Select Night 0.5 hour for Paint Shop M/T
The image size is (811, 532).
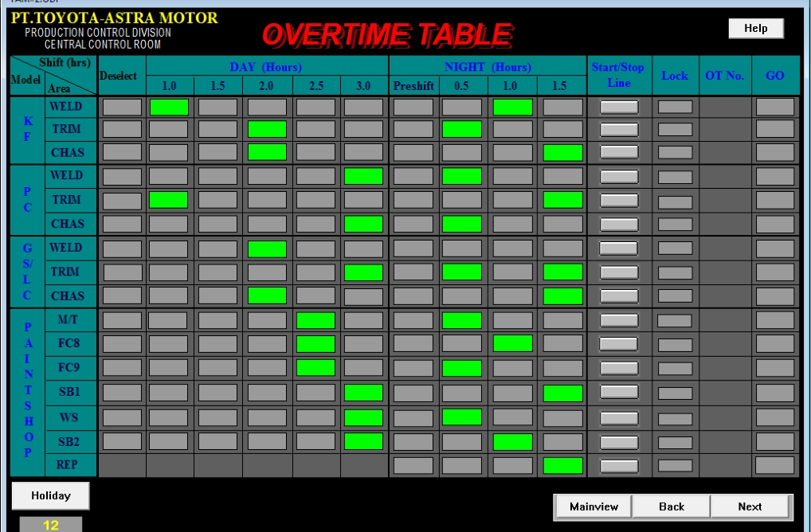click(x=462, y=320)
